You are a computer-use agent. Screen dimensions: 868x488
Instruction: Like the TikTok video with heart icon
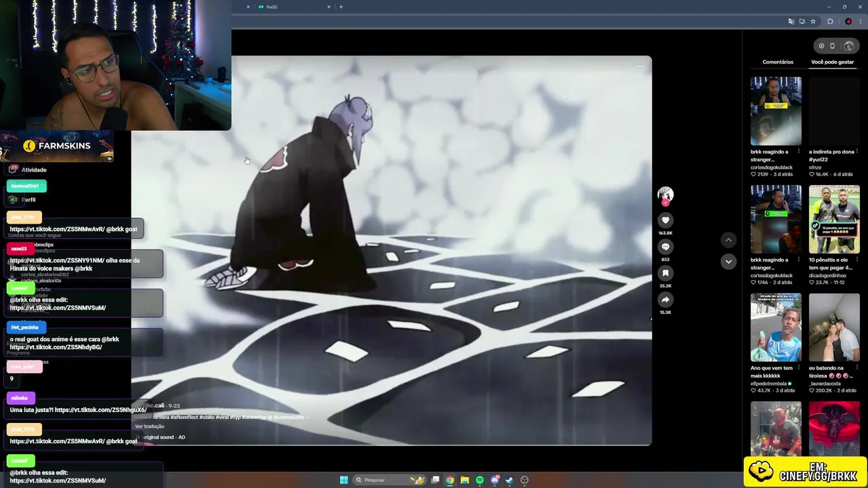(x=665, y=220)
